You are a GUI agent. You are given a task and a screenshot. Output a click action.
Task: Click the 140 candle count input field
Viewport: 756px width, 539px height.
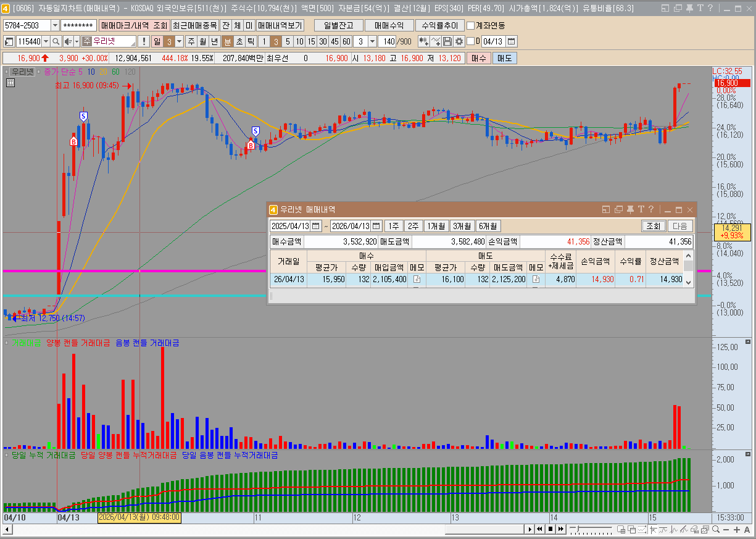click(387, 41)
